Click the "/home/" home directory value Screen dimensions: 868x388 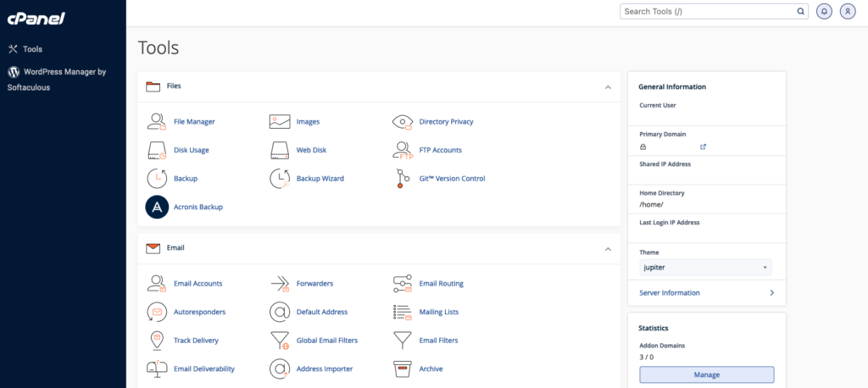click(651, 204)
